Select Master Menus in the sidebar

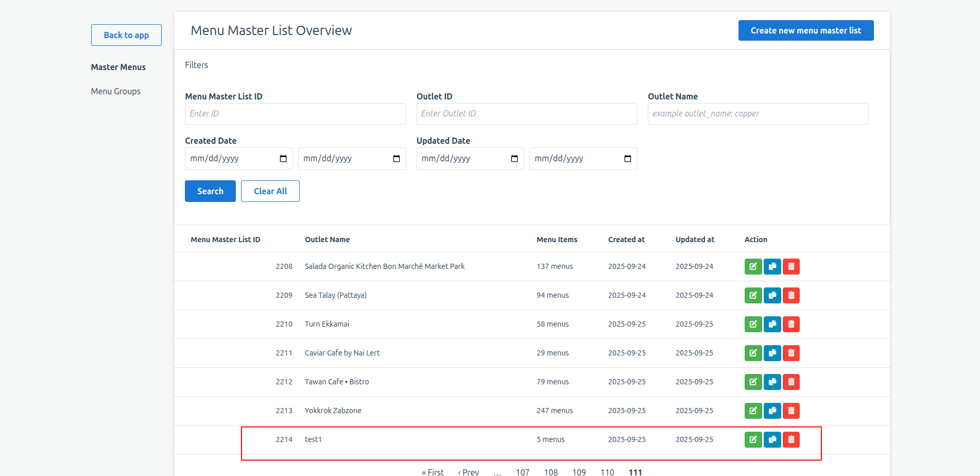click(118, 67)
